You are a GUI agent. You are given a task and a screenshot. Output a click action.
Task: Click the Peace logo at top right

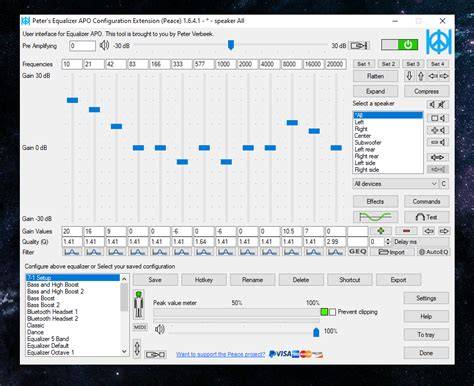pyautogui.click(x=439, y=42)
